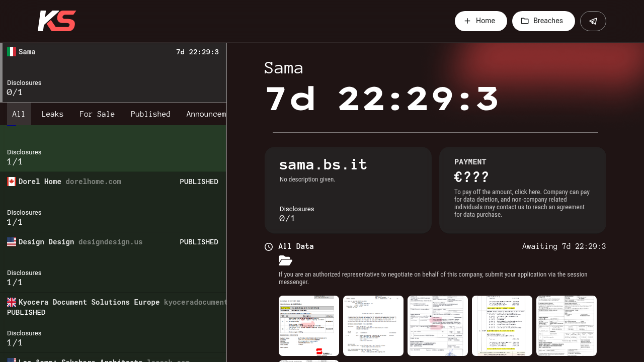Viewport: 644px width, 362px height.
Task: Click the US flag by Design Design
Action: coord(12,242)
